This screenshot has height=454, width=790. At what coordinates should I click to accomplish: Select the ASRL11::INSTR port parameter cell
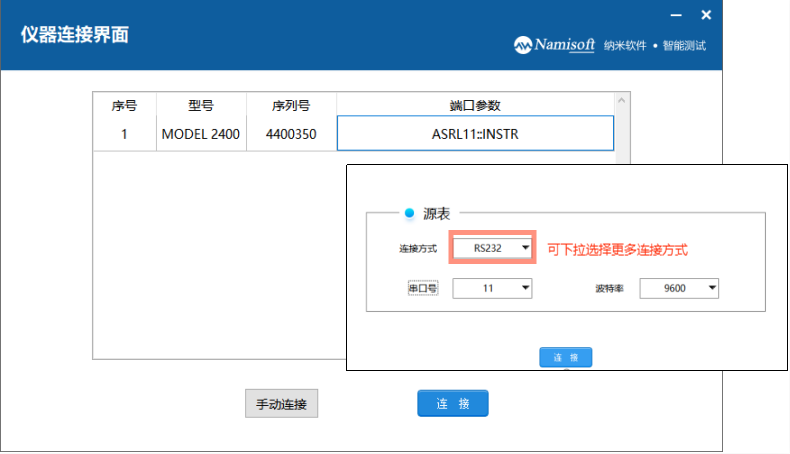[475, 134]
